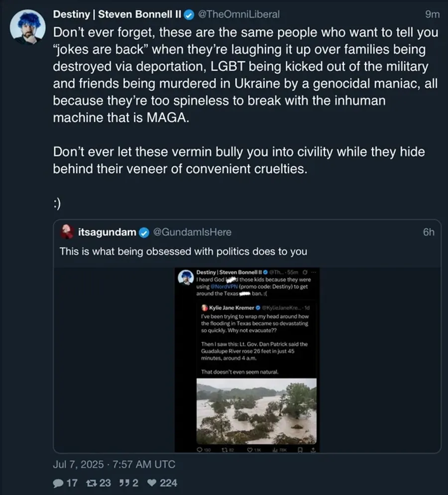
Task: Click the heart icon showing 1.1K in embedded screenshot
Action: [x=250, y=449]
